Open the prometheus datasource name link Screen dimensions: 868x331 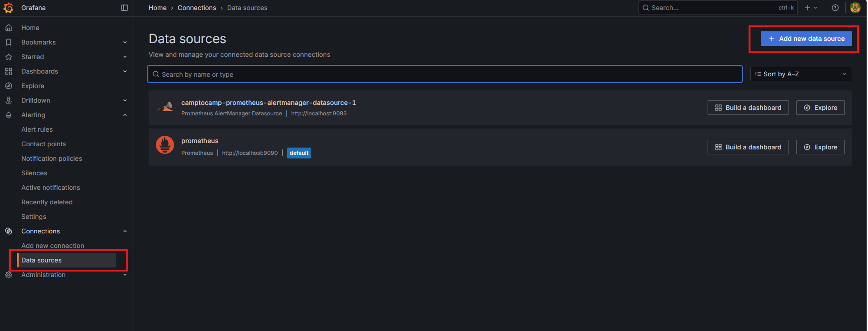click(x=200, y=141)
